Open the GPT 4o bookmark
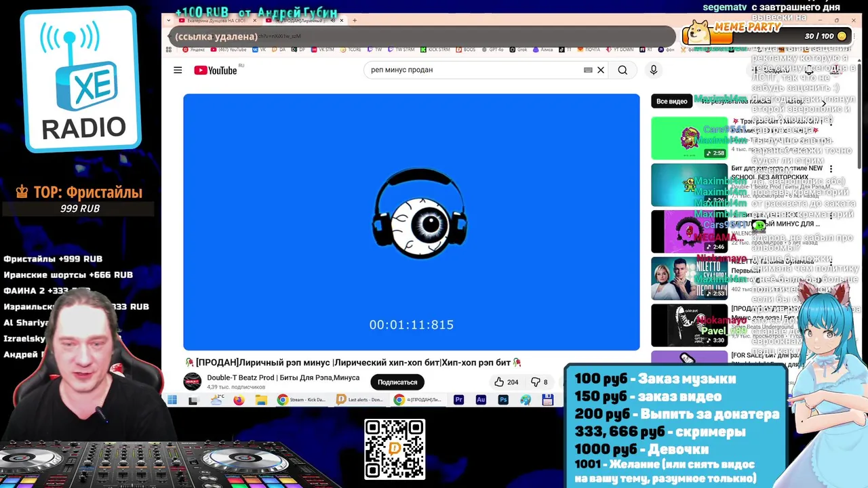The width and height of the screenshot is (868, 488). coord(492,49)
